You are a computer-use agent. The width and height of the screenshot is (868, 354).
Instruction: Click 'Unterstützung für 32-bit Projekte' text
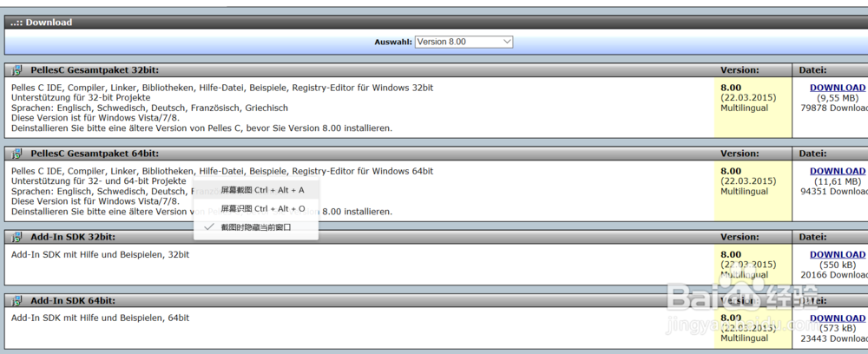tap(81, 98)
